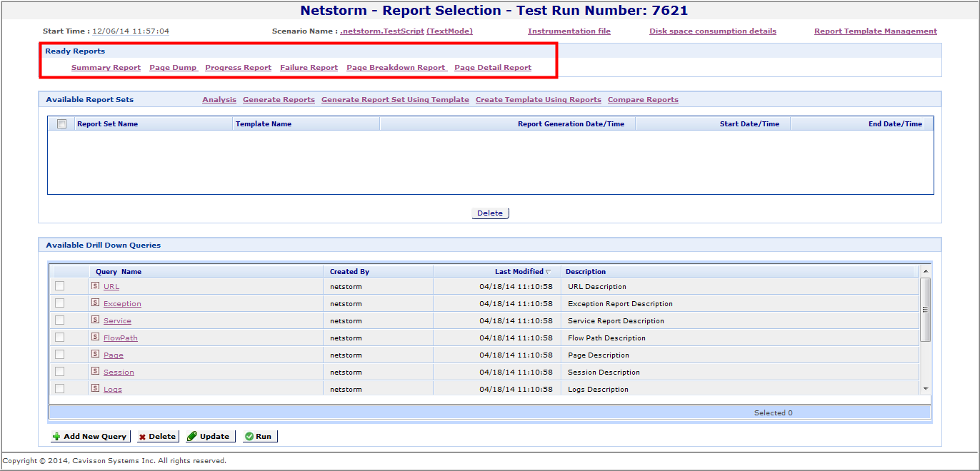Check the Exception query checkbox
This screenshot has width=980, height=471.
pyautogui.click(x=60, y=303)
